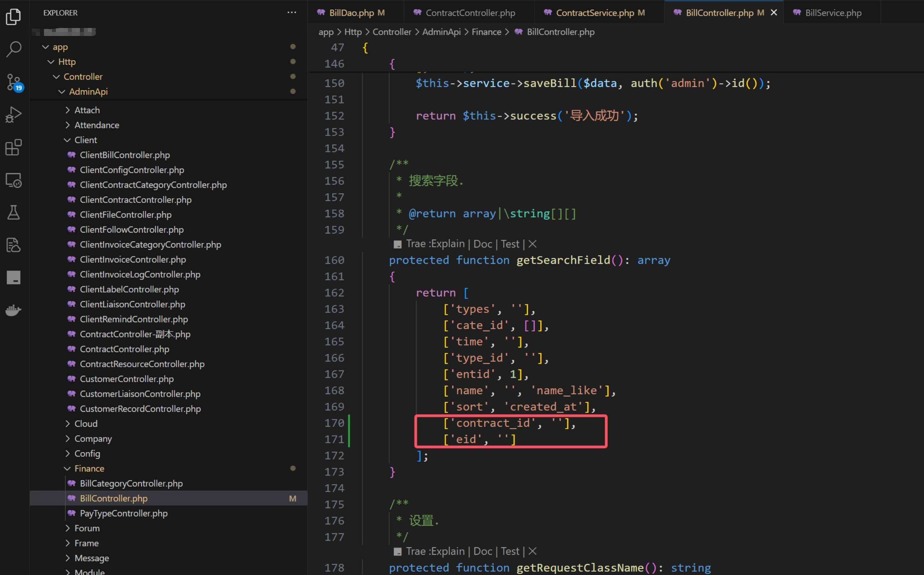Expand the Message folder

click(67, 558)
